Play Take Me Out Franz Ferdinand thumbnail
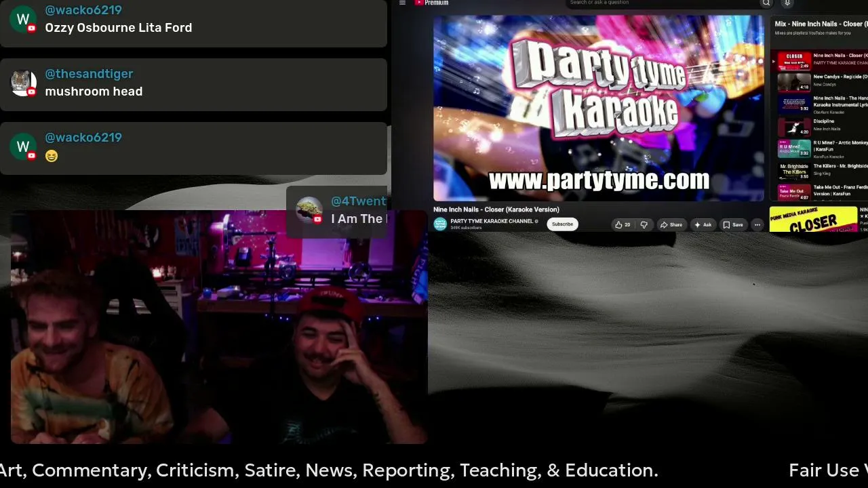This screenshot has height=488, width=868. coord(794,192)
